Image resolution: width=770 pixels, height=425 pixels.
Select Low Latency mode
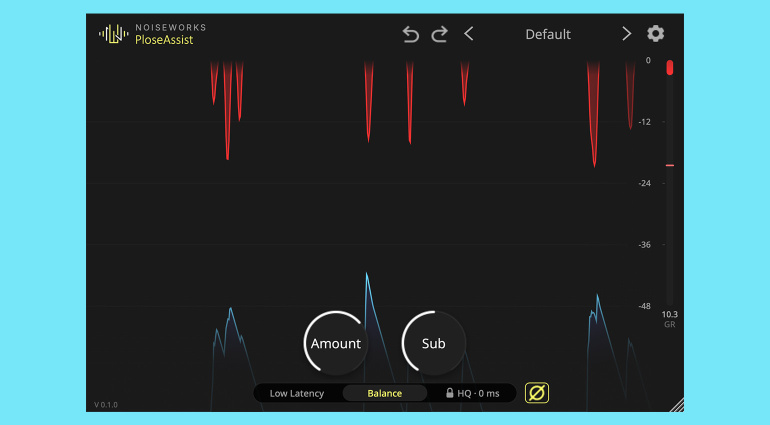click(x=297, y=393)
